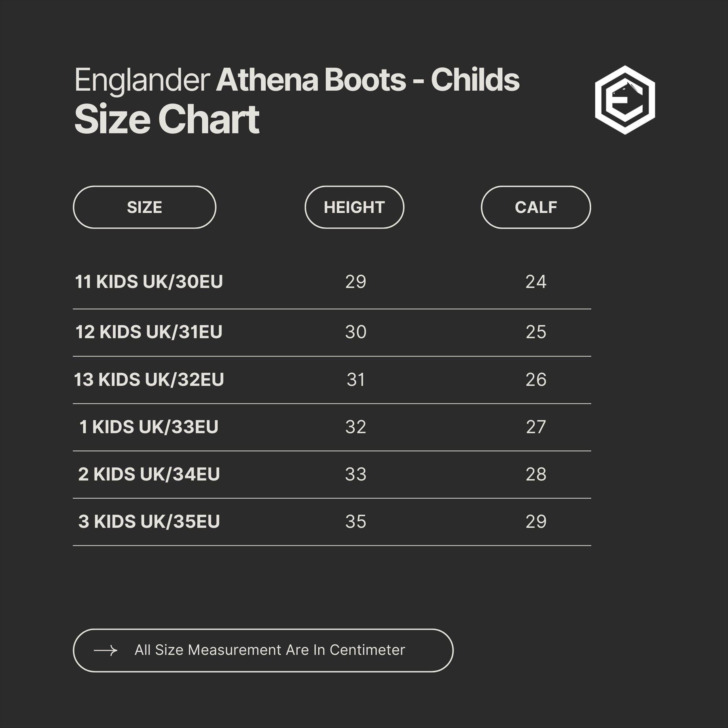Select the 12 KIDS UK/31EU row label
This screenshot has width=728, height=728.
(149, 332)
